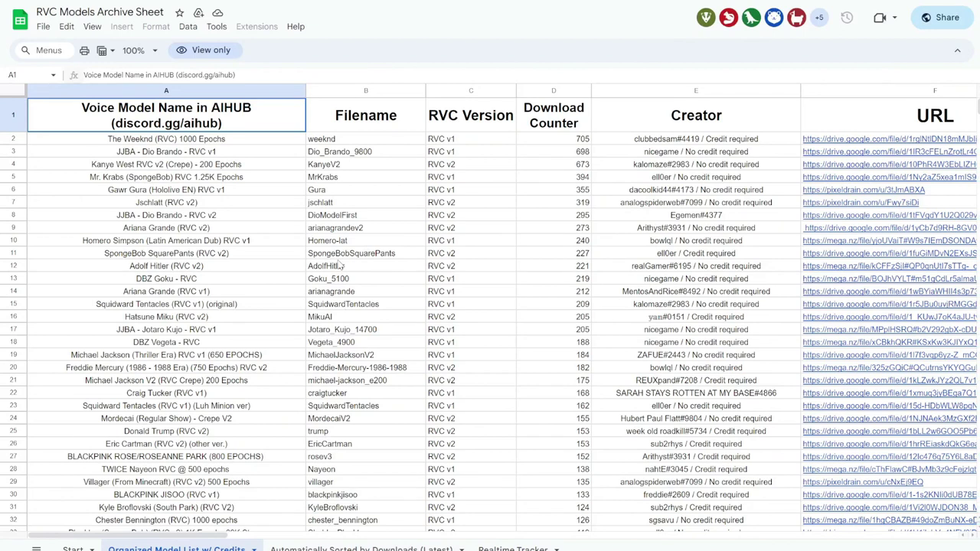Click the A1 name box field
The height and width of the screenshot is (551, 980).
(28, 75)
